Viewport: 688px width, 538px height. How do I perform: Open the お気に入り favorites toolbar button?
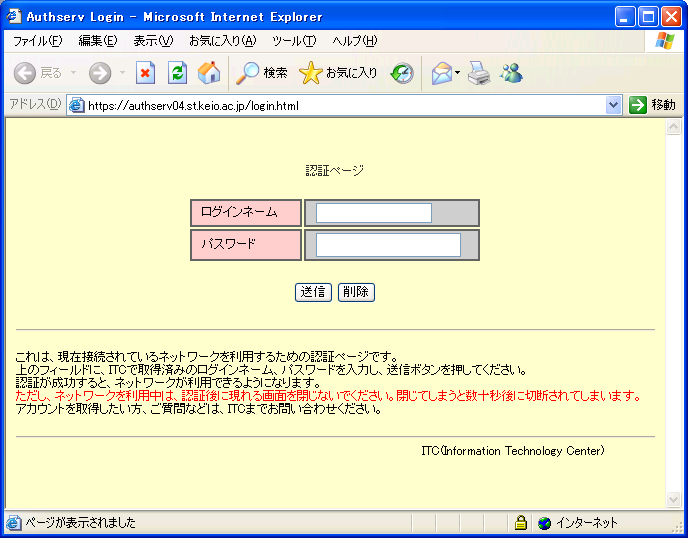[339, 73]
